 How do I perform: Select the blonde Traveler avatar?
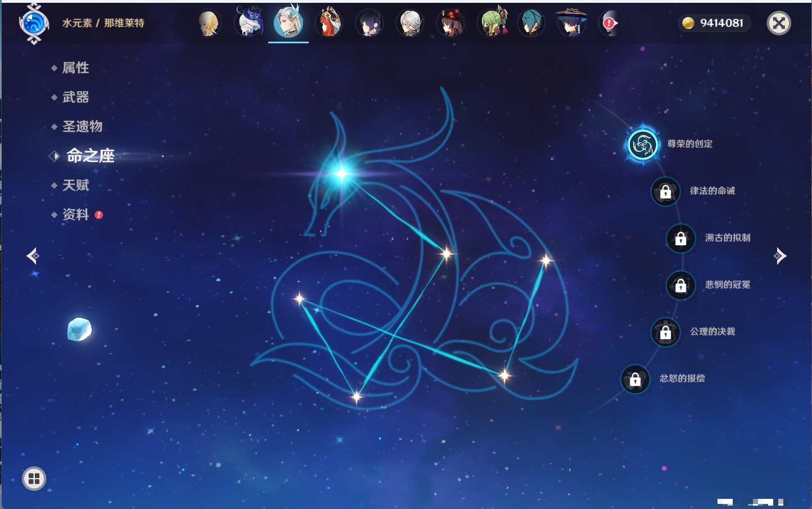209,23
